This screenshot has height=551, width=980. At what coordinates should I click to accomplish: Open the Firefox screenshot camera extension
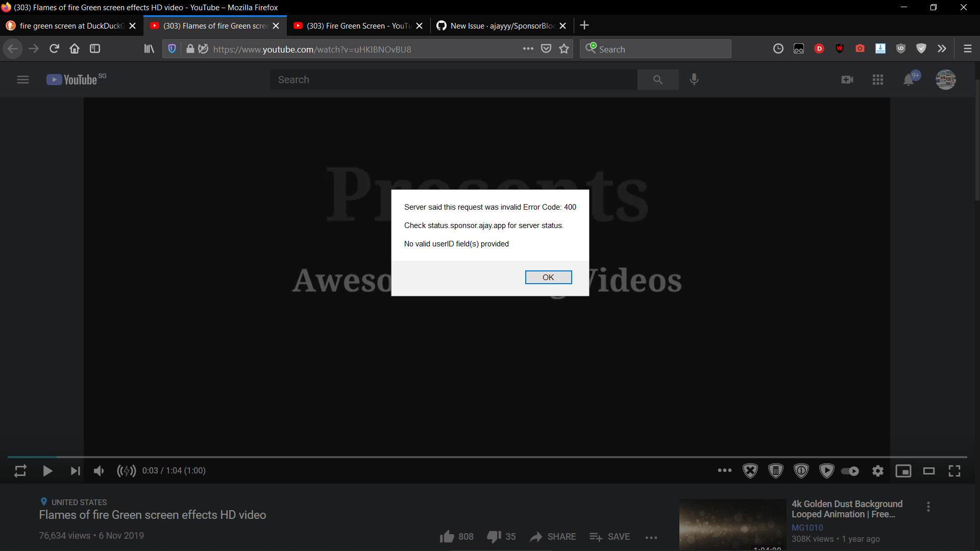tap(860, 48)
